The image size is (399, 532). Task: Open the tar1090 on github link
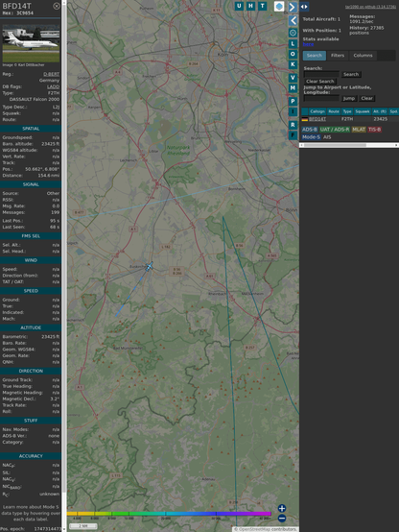tap(370, 7)
